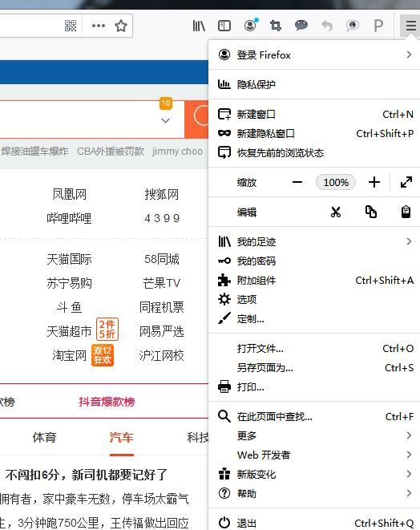The image size is (420, 530).
Task: Open 登录 Firefox sign-in entry
Action: [x=314, y=55]
